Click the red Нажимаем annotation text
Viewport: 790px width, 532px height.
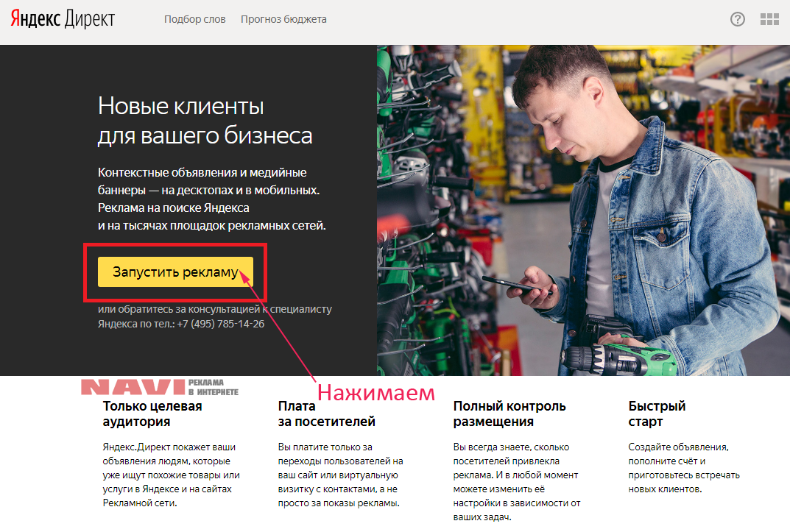click(x=375, y=393)
